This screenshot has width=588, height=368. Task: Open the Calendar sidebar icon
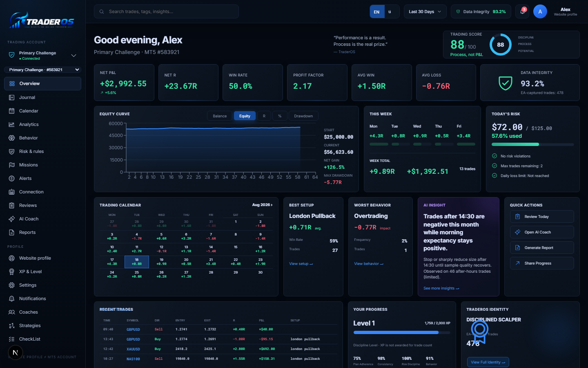11,111
